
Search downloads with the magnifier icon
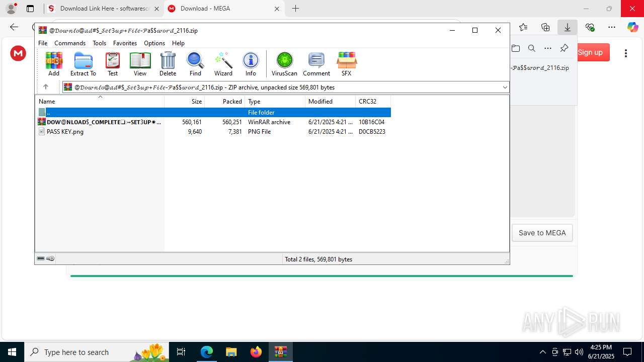coord(532,48)
